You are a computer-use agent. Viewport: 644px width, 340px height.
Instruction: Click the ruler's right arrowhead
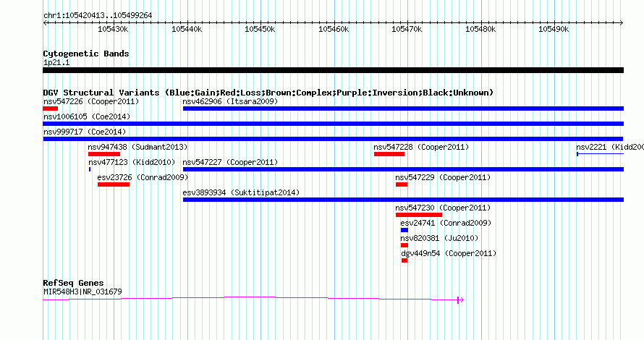click(x=622, y=23)
